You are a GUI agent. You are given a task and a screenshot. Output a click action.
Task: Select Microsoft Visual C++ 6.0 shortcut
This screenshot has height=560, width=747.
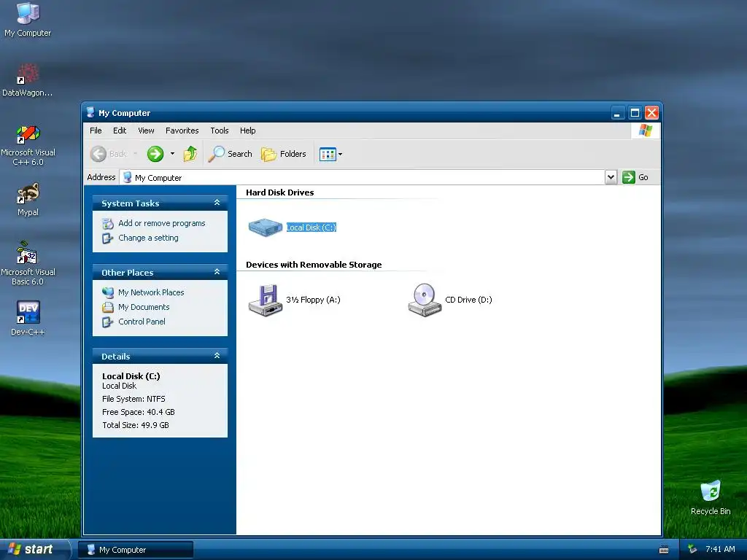(x=28, y=145)
